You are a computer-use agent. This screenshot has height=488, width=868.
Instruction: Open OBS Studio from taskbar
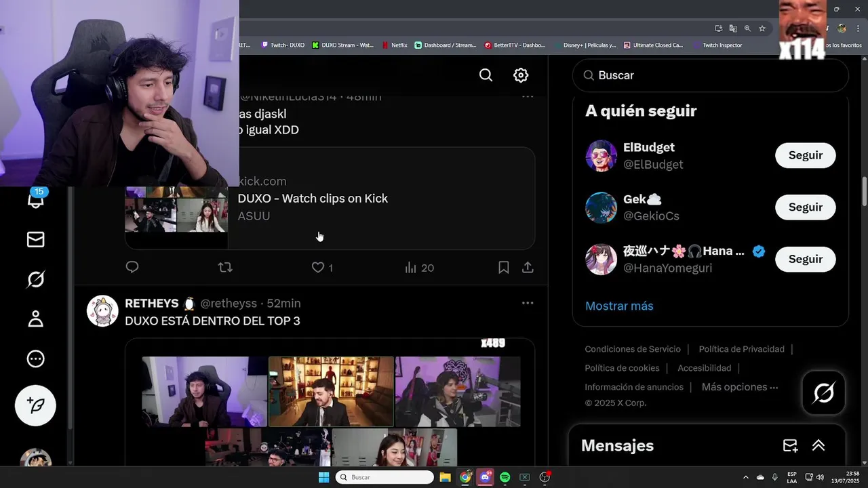click(544, 477)
